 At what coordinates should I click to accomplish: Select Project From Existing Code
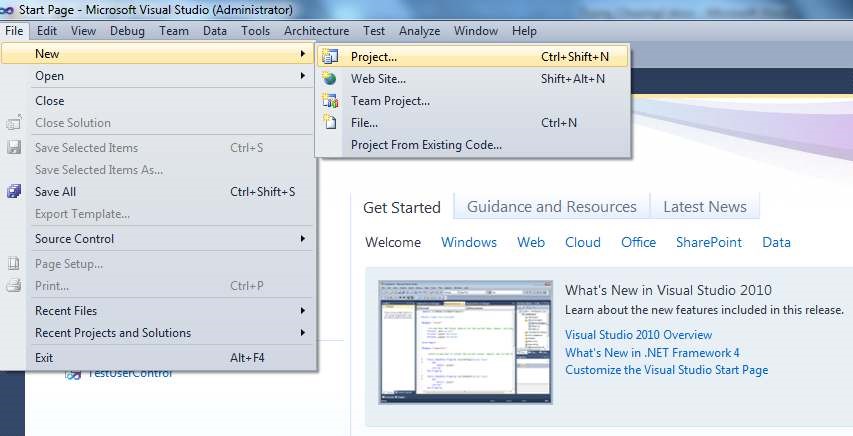[x=426, y=145]
